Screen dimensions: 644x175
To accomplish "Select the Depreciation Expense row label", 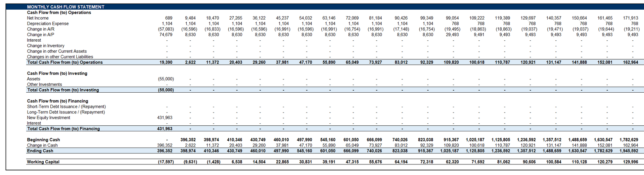I will (x=48, y=24).
